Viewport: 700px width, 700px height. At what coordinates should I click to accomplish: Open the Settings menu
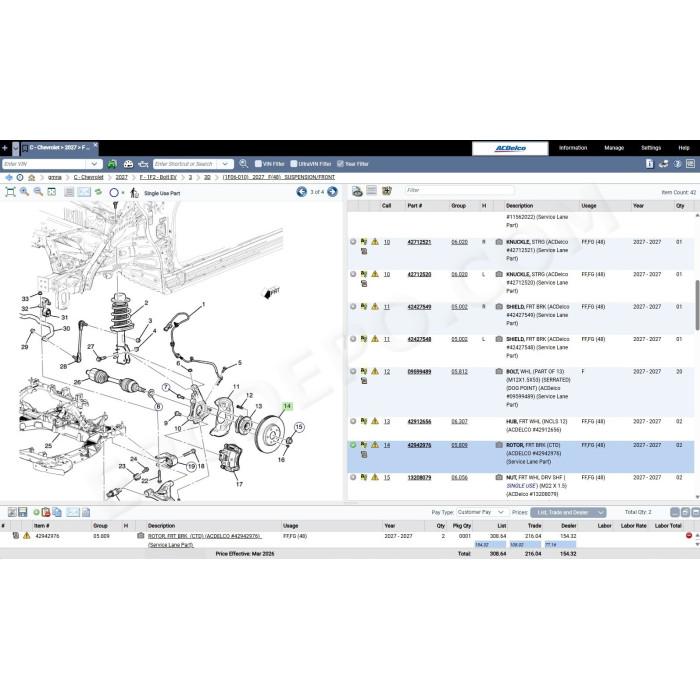tap(651, 148)
